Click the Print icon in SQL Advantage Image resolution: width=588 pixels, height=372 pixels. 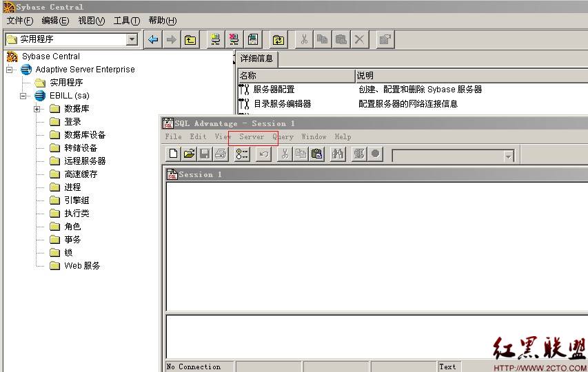(221, 154)
